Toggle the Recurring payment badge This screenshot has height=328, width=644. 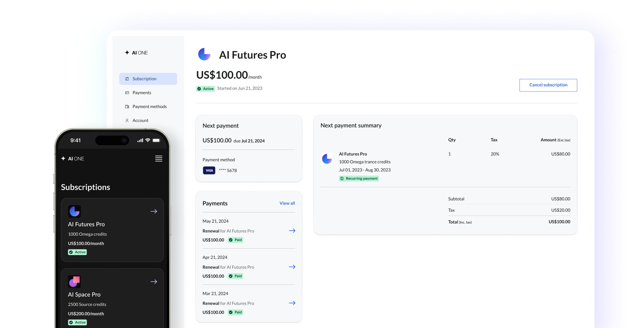click(x=359, y=178)
